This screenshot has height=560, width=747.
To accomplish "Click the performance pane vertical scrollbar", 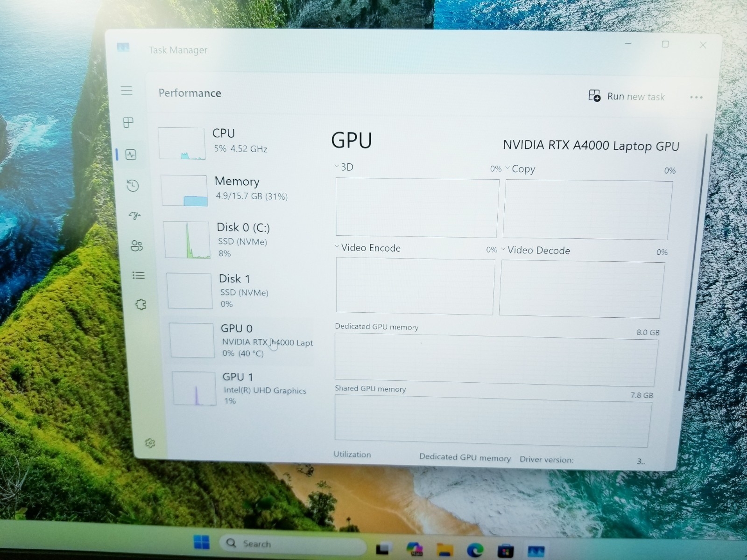I will pos(693,262).
